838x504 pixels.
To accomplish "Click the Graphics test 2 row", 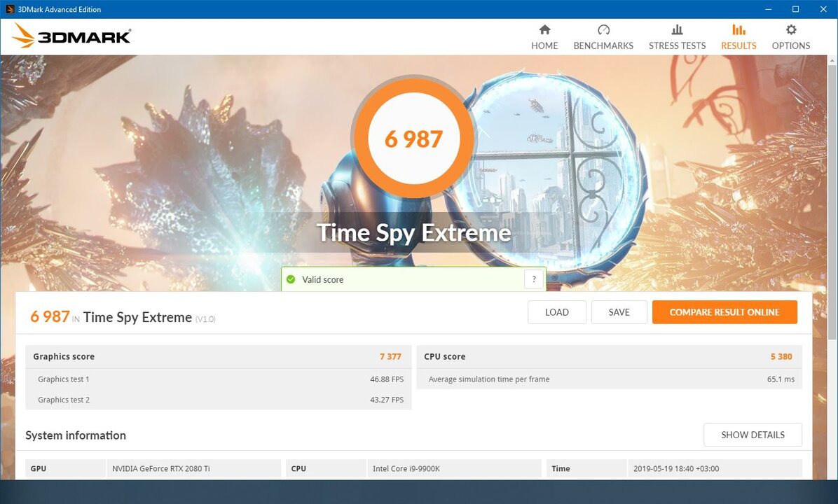I will (219, 400).
